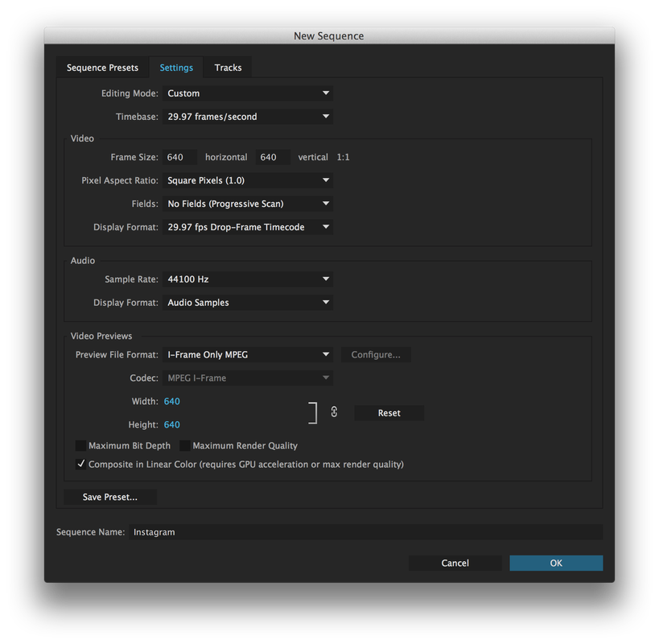Viewport: 659px width, 644px height.
Task: Click the vertical frame size field
Action: coord(274,157)
